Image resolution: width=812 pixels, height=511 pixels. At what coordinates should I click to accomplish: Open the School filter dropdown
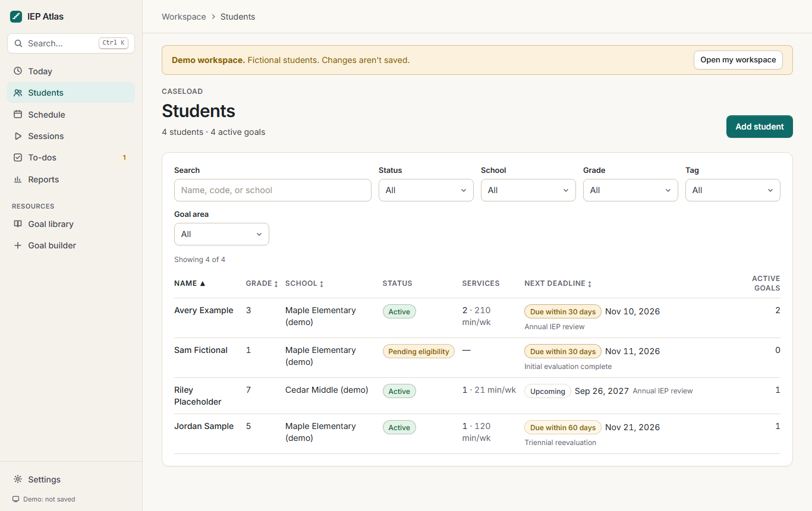[528, 190]
